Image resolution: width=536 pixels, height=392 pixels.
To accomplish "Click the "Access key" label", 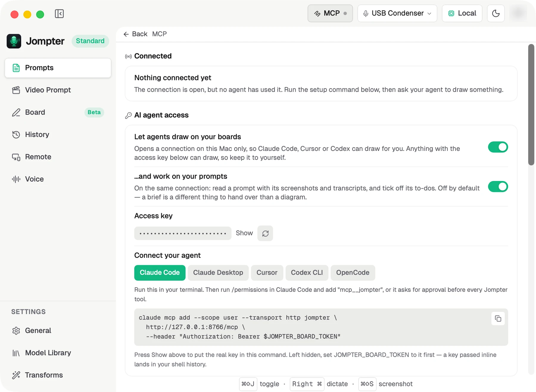I will [x=153, y=216].
